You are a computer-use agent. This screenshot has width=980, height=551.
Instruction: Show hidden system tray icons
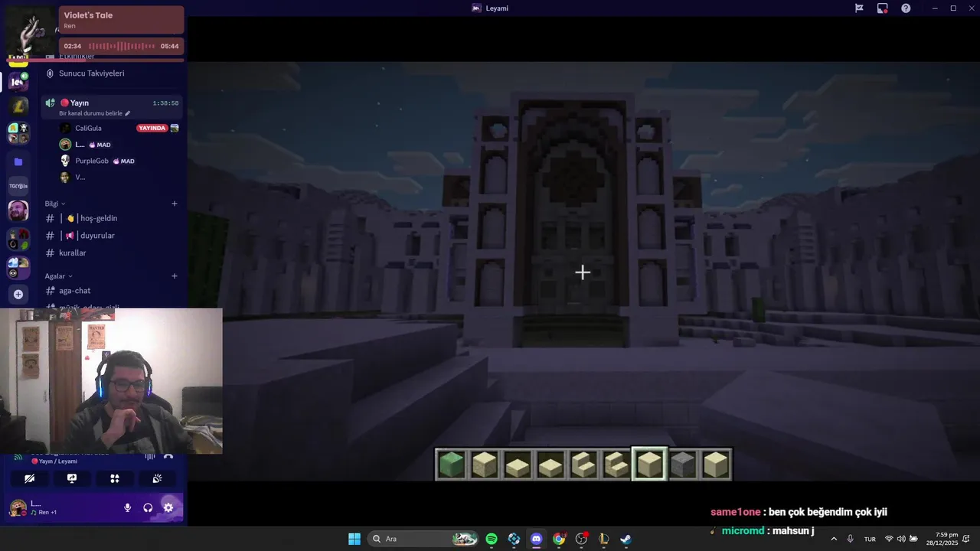(834, 539)
